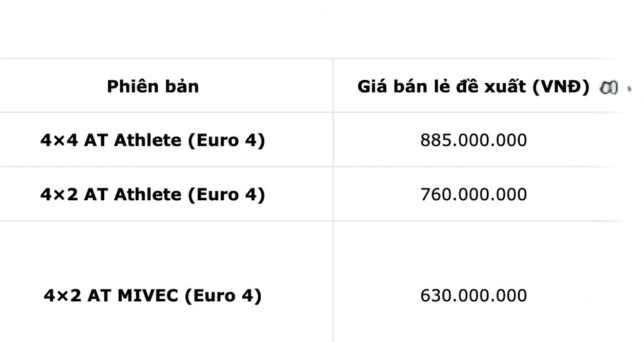The height and width of the screenshot is (342, 644).
Task: Click "Athlete" in the 4×4 AT row
Action: (148, 140)
